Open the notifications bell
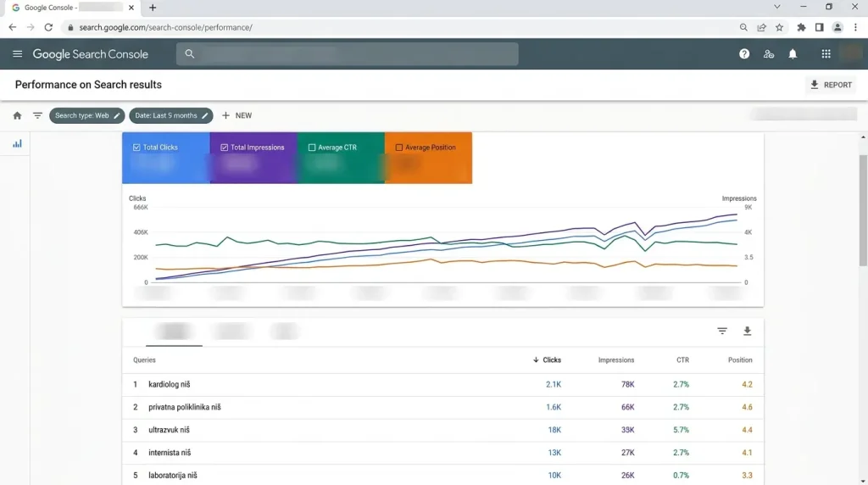This screenshot has height=485, width=868. (x=793, y=53)
